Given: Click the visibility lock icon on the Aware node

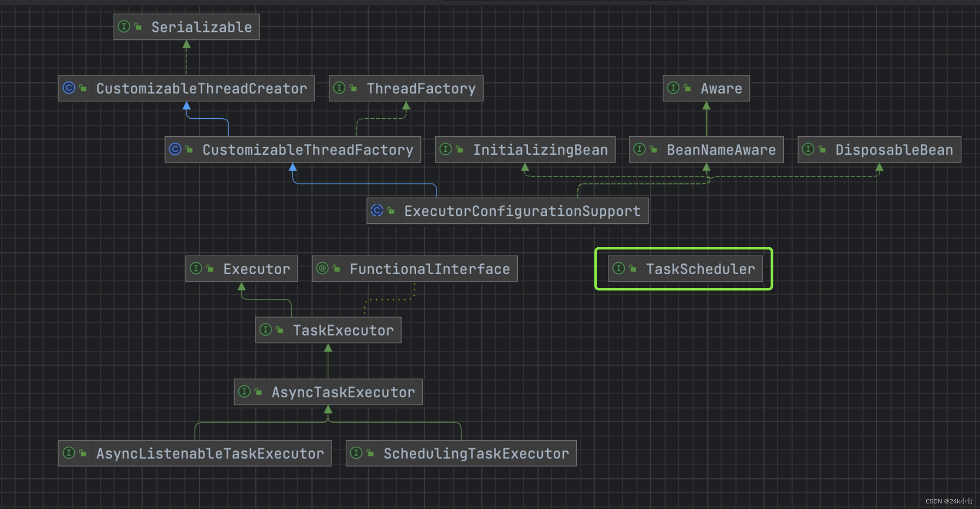Looking at the screenshot, I should click(687, 88).
